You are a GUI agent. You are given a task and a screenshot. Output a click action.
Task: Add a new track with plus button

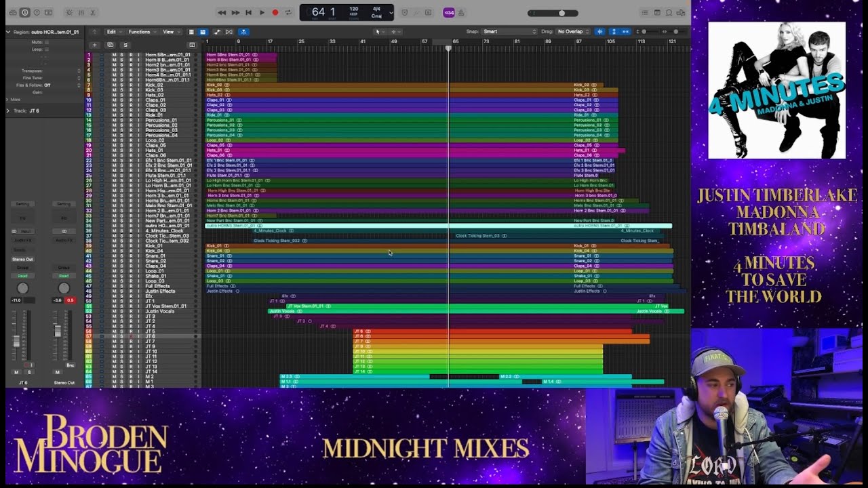(94, 45)
